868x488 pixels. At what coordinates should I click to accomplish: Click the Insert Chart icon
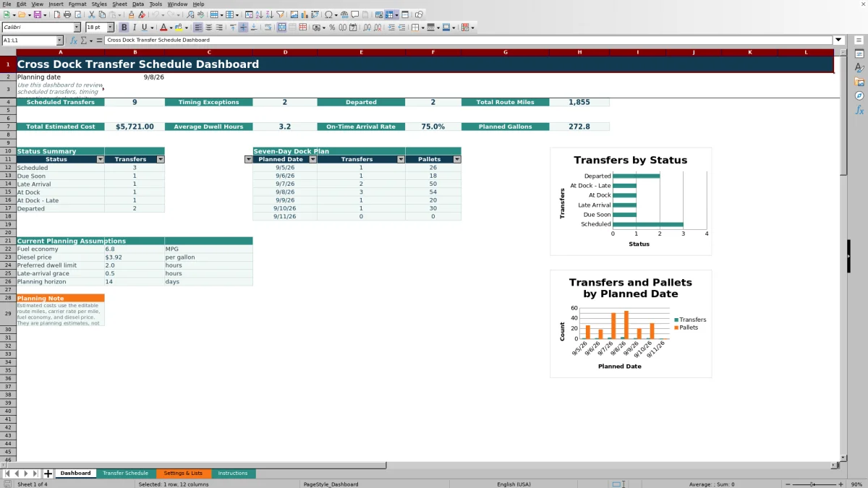point(305,14)
